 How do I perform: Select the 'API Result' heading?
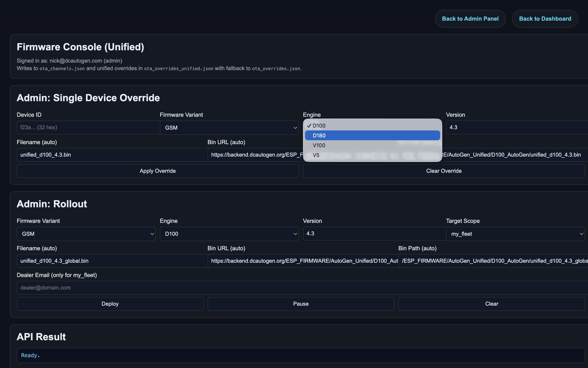click(x=41, y=337)
